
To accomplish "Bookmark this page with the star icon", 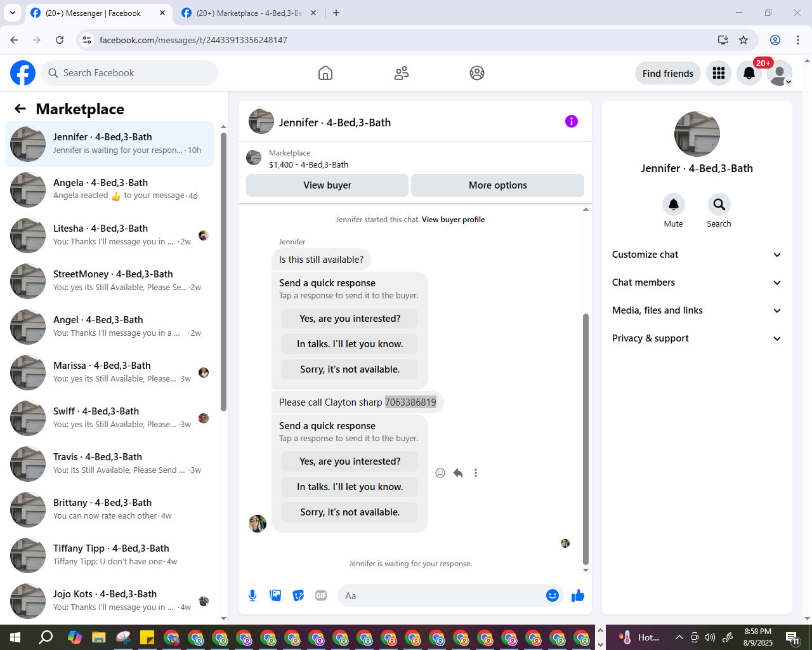I will [x=743, y=40].
